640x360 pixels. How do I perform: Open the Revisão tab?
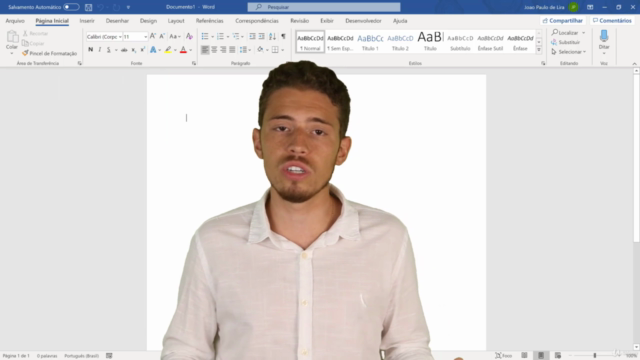click(300, 21)
